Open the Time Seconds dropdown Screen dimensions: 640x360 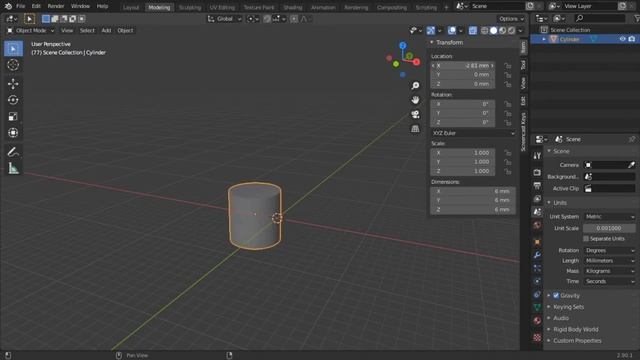609,281
